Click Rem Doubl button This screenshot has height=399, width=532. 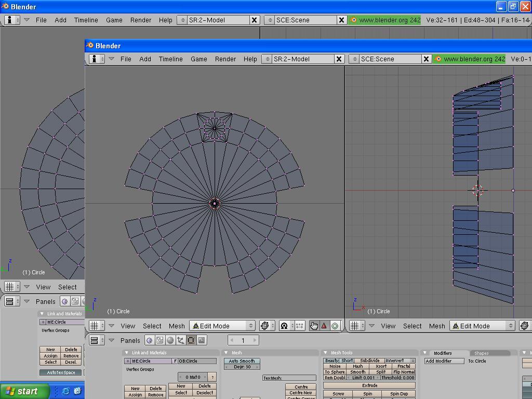pyautogui.click(x=335, y=378)
